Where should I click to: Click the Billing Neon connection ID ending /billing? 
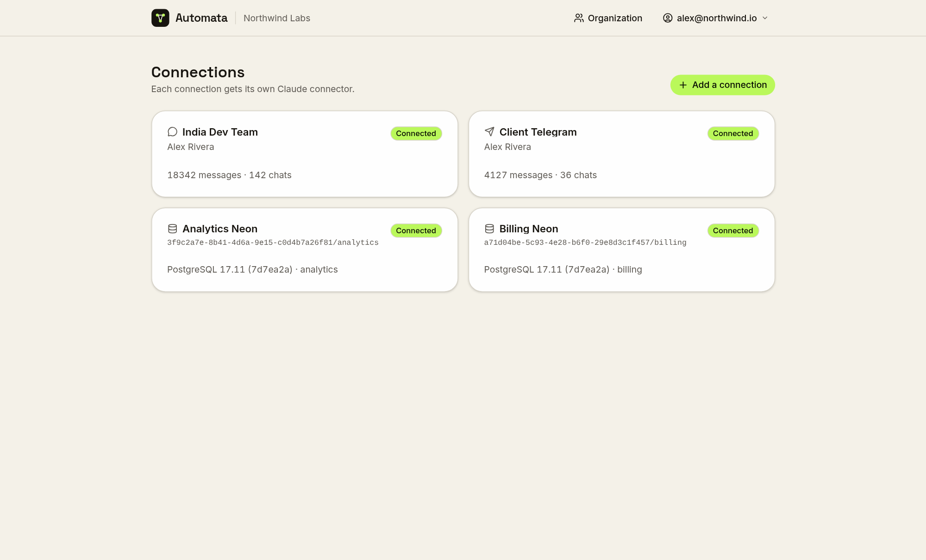click(x=585, y=243)
